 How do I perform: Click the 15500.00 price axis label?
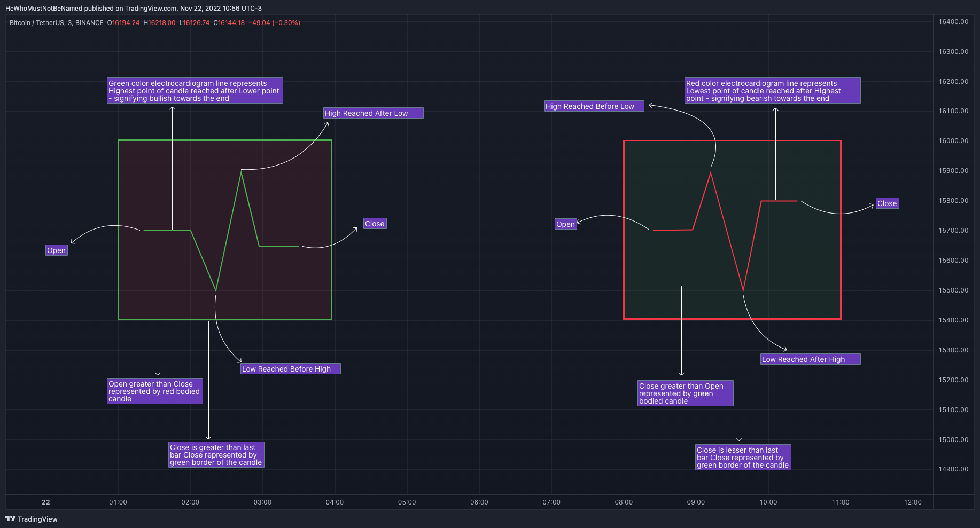954,290
